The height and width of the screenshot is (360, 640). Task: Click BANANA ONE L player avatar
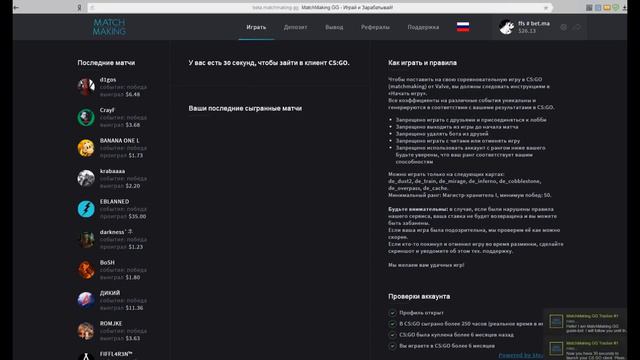(86, 148)
